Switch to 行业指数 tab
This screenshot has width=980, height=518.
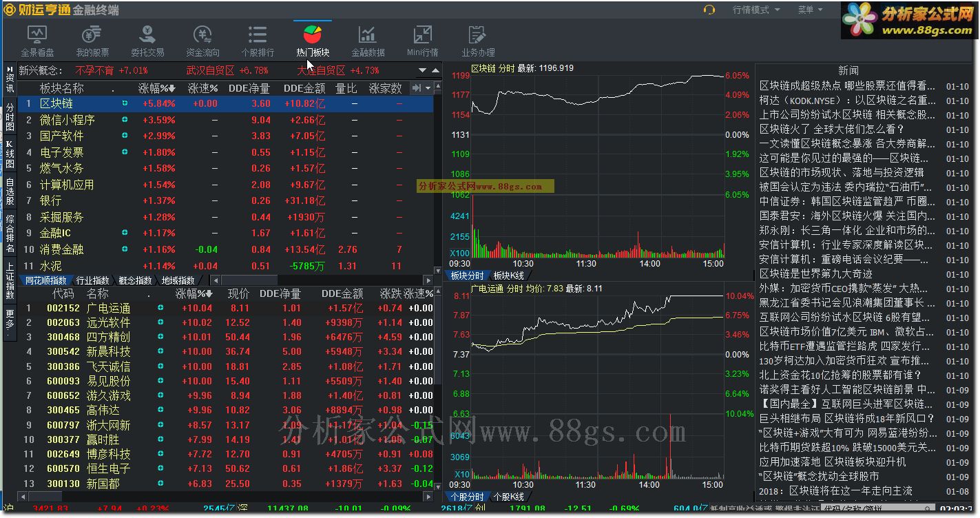click(x=92, y=280)
